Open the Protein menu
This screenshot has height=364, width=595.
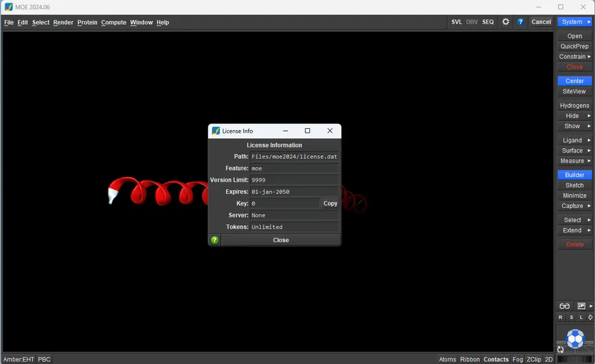87,22
